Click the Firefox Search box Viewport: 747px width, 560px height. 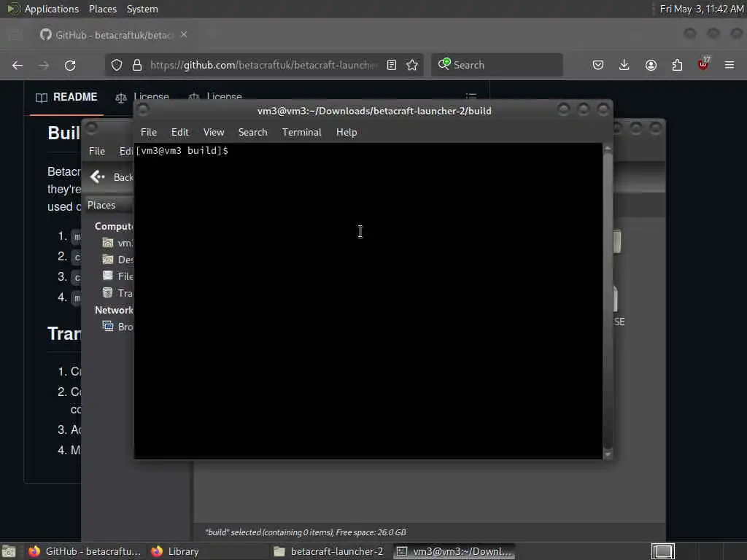tap(497, 65)
